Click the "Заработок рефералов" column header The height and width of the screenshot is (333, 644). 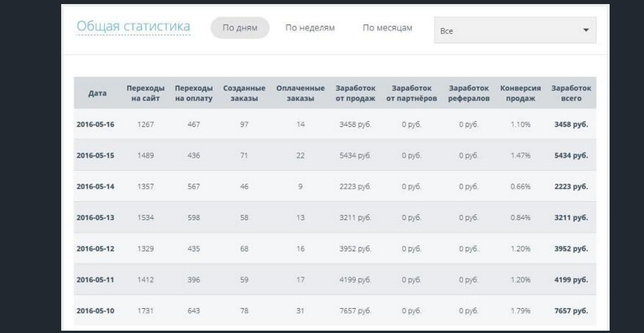click(x=468, y=93)
